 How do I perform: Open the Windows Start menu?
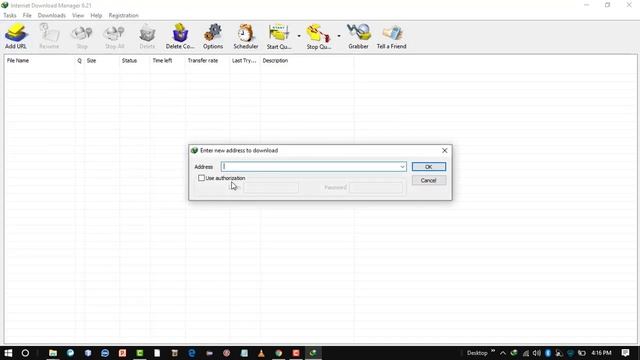[8, 353]
